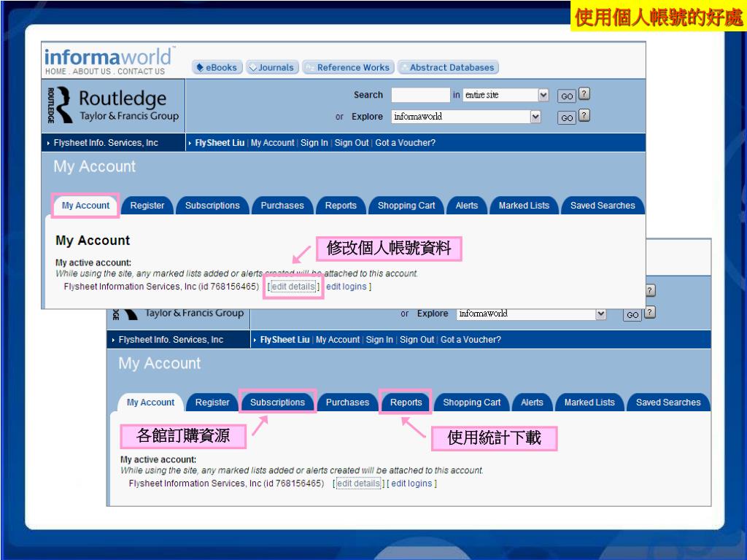The image size is (747, 560).
Task: Select Register tab in top window
Action: point(147,206)
